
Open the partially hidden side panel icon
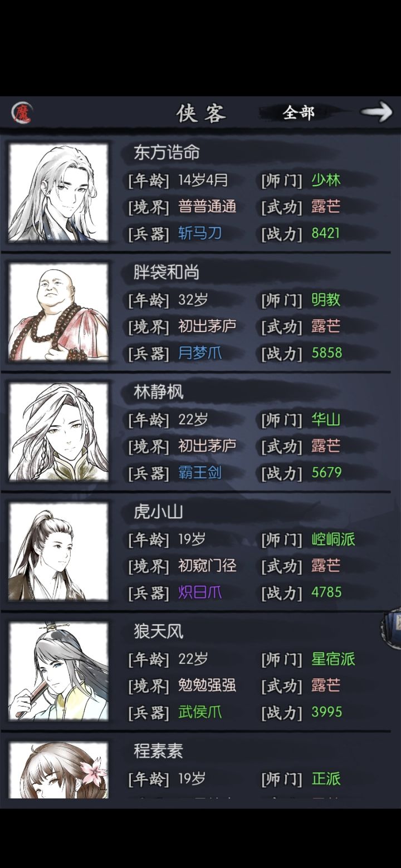click(x=392, y=629)
